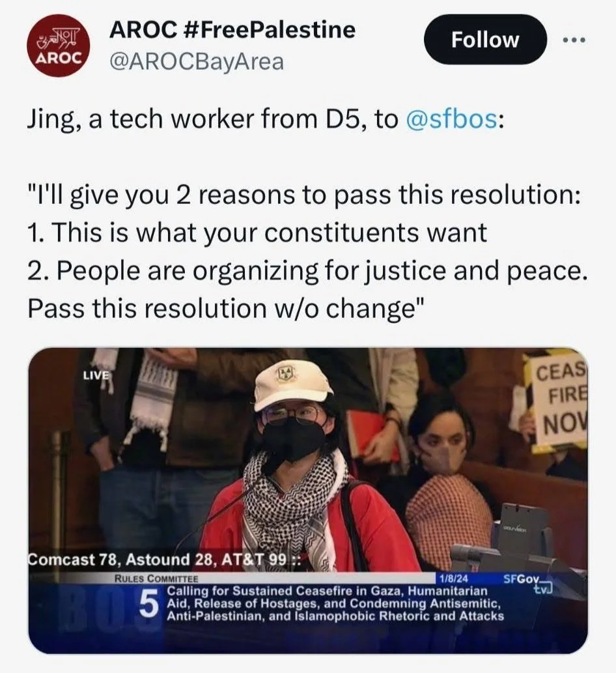Viewport: 616px width, 673px height.
Task: Open the three-dot more options menu
Action: pos(574,40)
